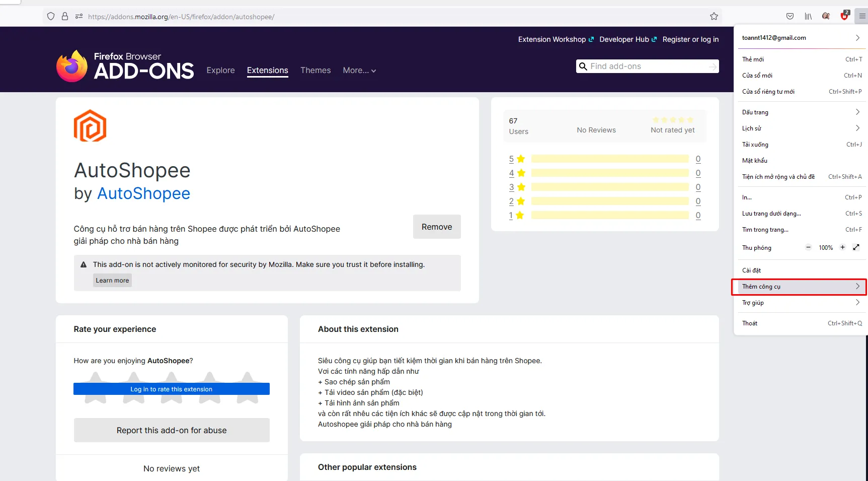The width and height of the screenshot is (868, 481).
Task: Open the AutoShopee author link
Action: click(143, 193)
